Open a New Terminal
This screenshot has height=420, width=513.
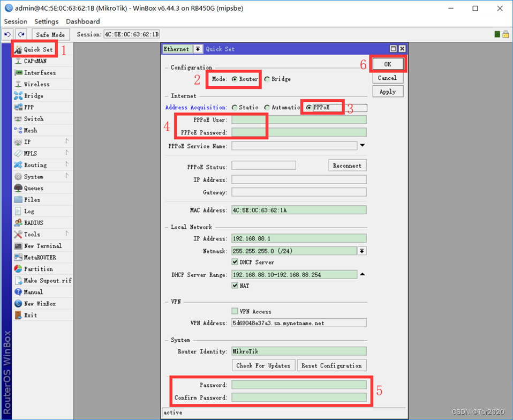click(x=40, y=246)
